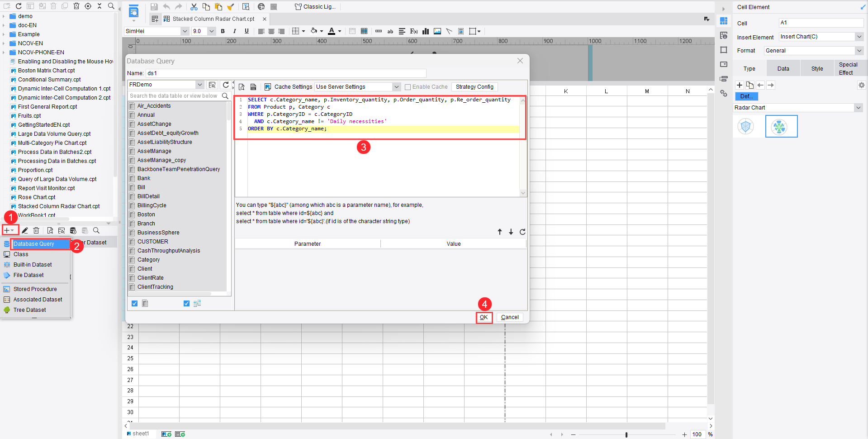The width and height of the screenshot is (868, 439).
Task: Select Built-in Dataset menu entry
Action: pos(33,265)
